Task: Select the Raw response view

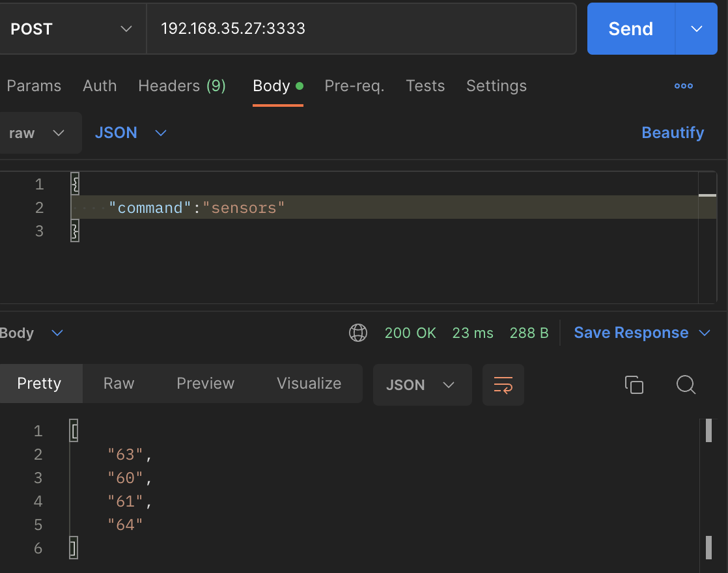Action: tap(119, 384)
